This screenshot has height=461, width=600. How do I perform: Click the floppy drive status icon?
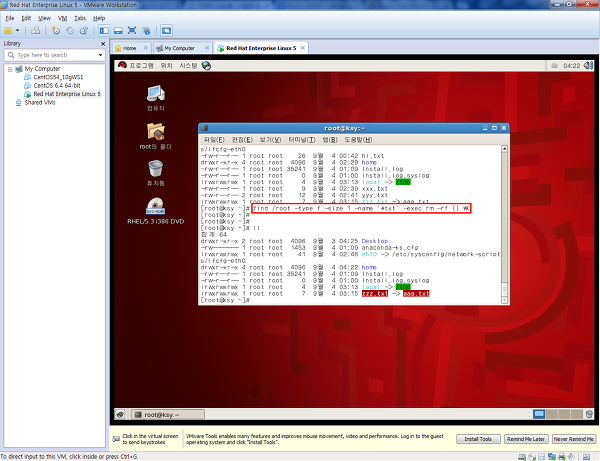[541, 457]
